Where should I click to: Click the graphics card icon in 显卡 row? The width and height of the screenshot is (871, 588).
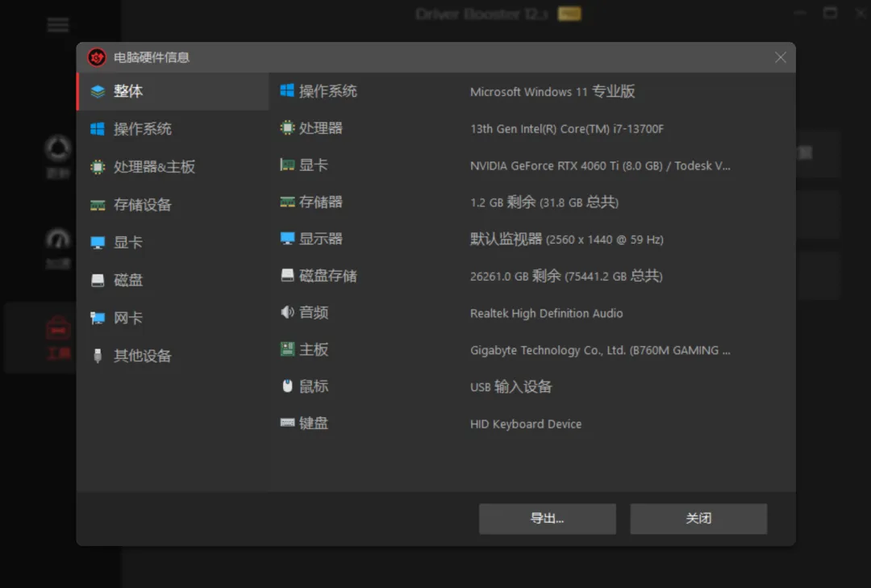[287, 165]
